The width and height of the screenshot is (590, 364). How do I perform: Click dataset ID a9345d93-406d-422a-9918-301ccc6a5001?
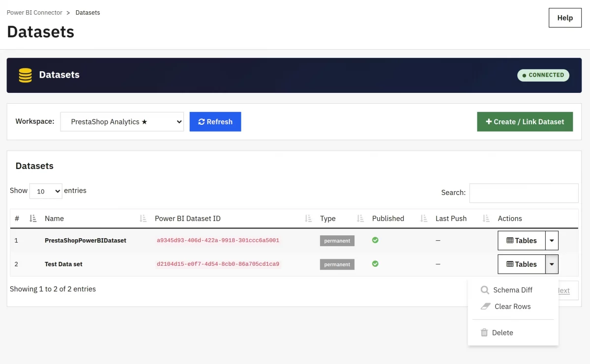218,241
